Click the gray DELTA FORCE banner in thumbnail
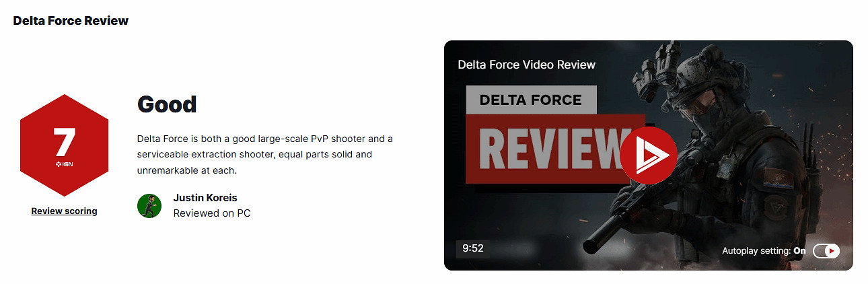The image size is (868, 284). coord(531,100)
